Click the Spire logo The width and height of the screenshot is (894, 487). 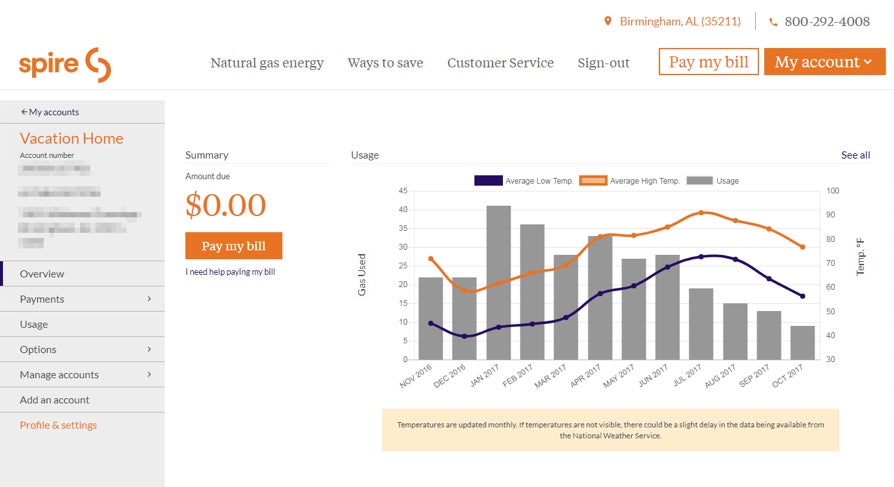65,64
